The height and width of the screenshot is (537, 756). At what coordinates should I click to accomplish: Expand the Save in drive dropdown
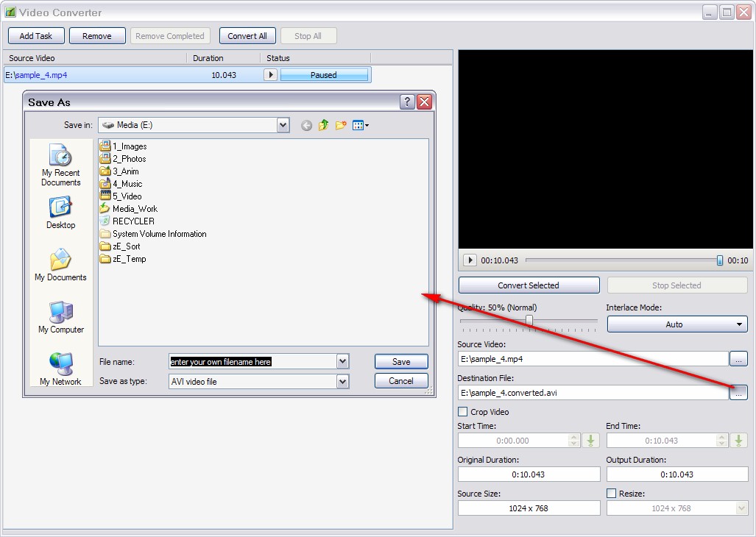pyautogui.click(x=283, y=126)
